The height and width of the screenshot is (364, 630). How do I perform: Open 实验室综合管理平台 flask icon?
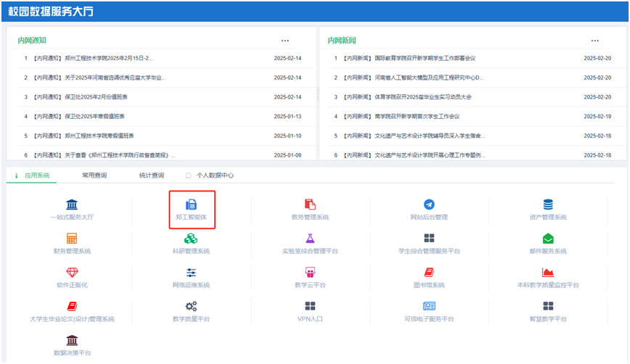[x=310, y=239]
